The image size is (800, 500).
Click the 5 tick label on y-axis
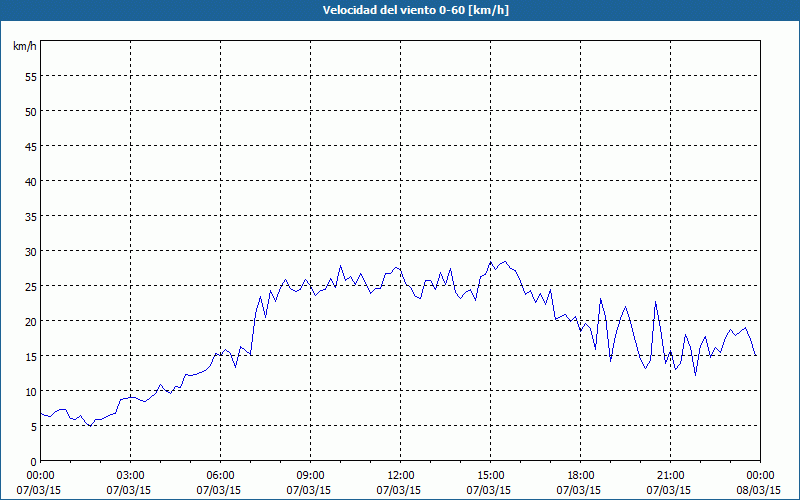click(34, 427)
